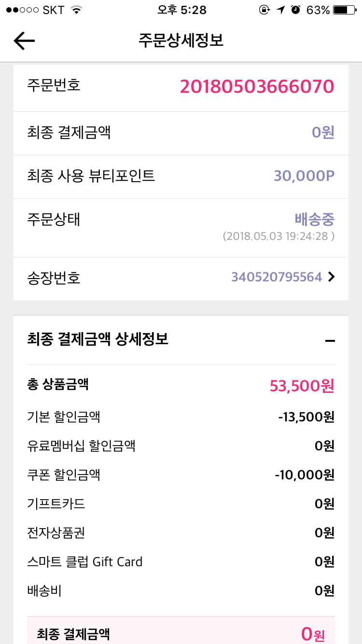Tap the 최종 결제금액 상세정보 header
The height and width of the screenshot is (644, 362).
pos(98,339)
